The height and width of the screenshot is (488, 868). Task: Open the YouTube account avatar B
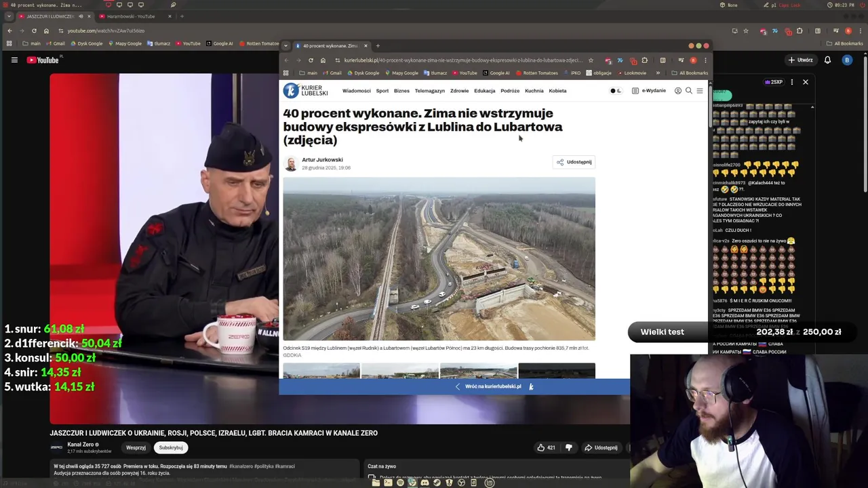pyautogui.click(x=847, y=60)
